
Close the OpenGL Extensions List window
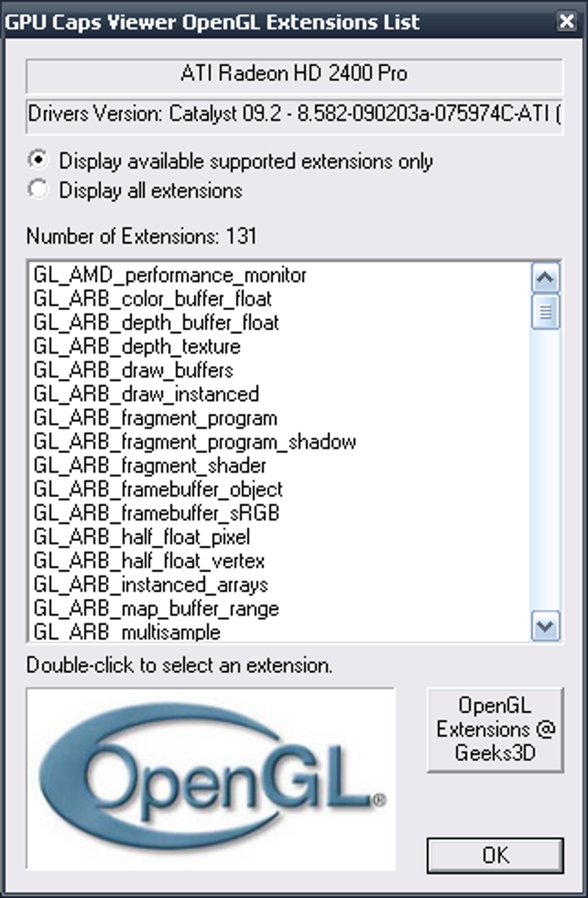pyautogui.click(x=567, y=22)
